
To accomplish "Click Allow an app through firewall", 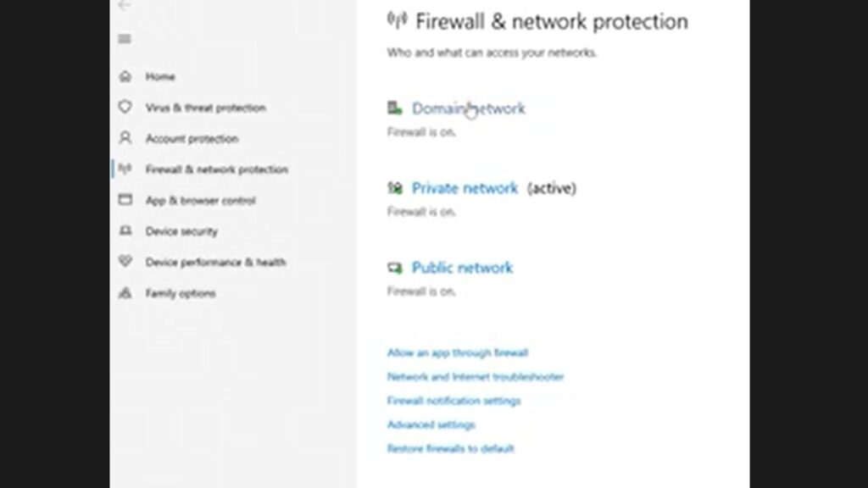I will pyautogui.click(x=458, y=352).
